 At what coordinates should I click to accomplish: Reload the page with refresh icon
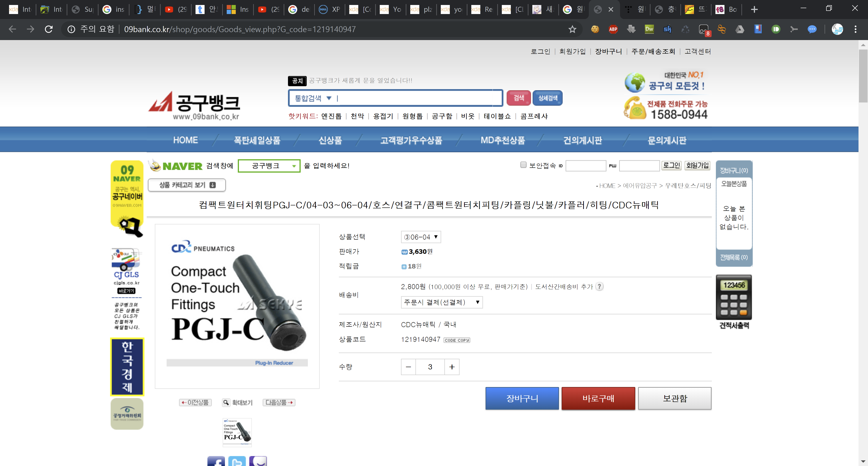pyautogui.click(x=49, y=29)
